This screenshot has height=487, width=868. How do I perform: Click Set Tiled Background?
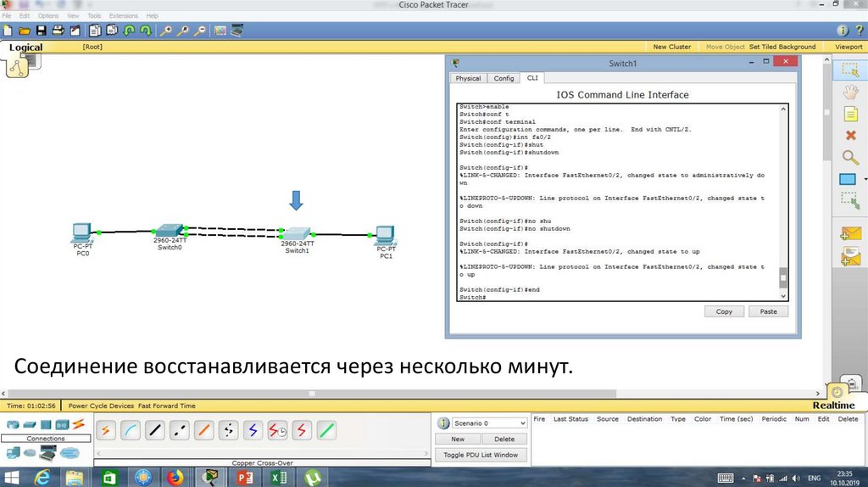pyautogui.click(x=782, y=47)
